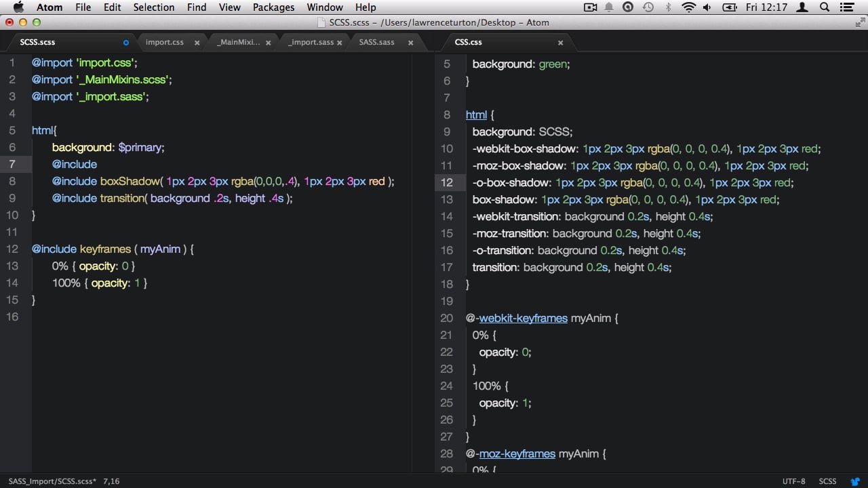
Task: Click the html selector link on line 8
Action: 477,115
